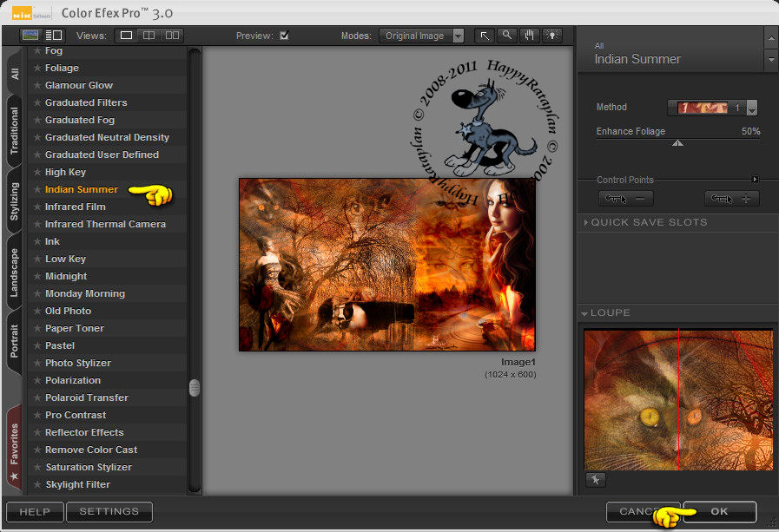Image resolution: width=779 pixels, height=532 pixels.
Task: Click the filter list scrollbar handle
Action: click(195, 388)
